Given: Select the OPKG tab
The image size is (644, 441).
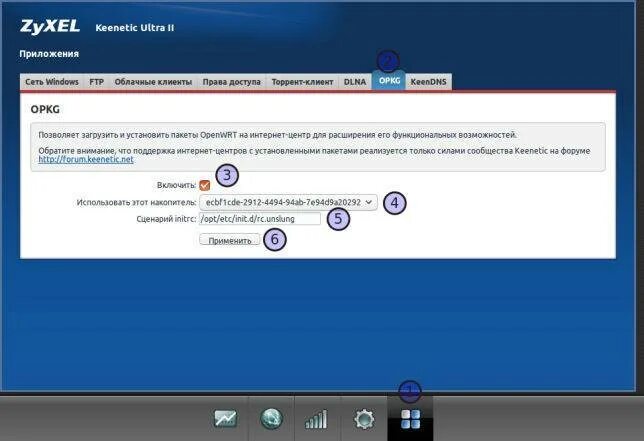Looking at the screenshot, I should tap(389, 80).
